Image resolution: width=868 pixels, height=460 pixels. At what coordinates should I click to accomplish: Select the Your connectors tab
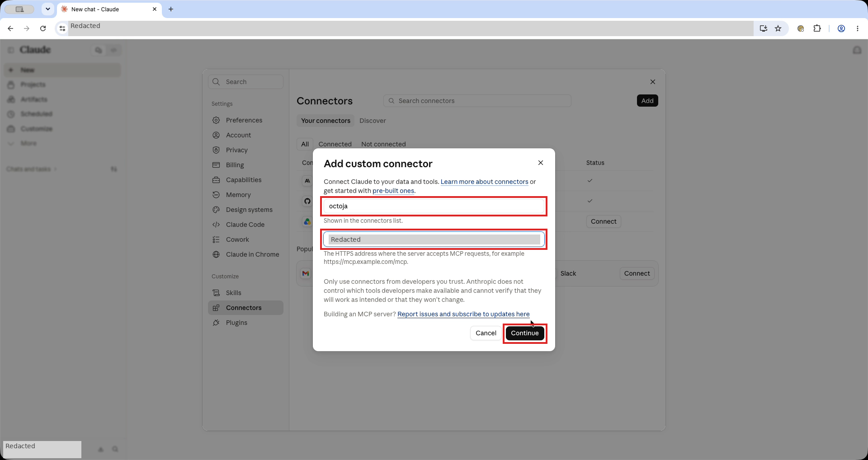click(x=325, y=121)
